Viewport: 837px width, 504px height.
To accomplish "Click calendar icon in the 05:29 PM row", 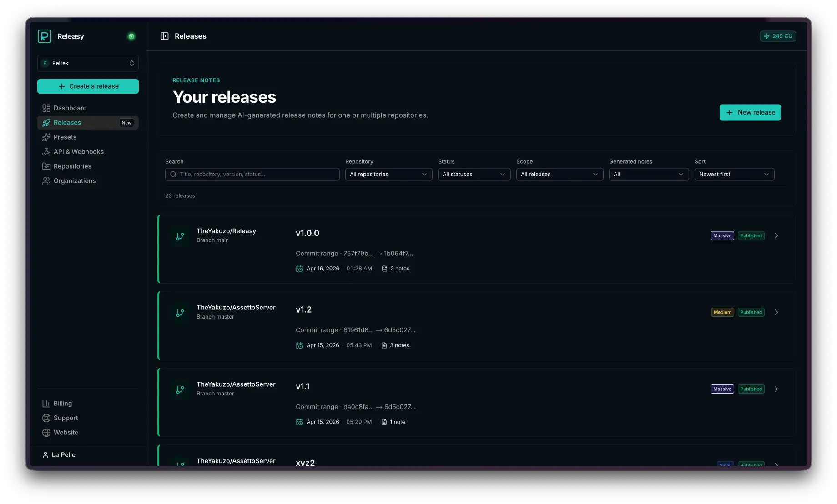I will click(x=299, y=423).
